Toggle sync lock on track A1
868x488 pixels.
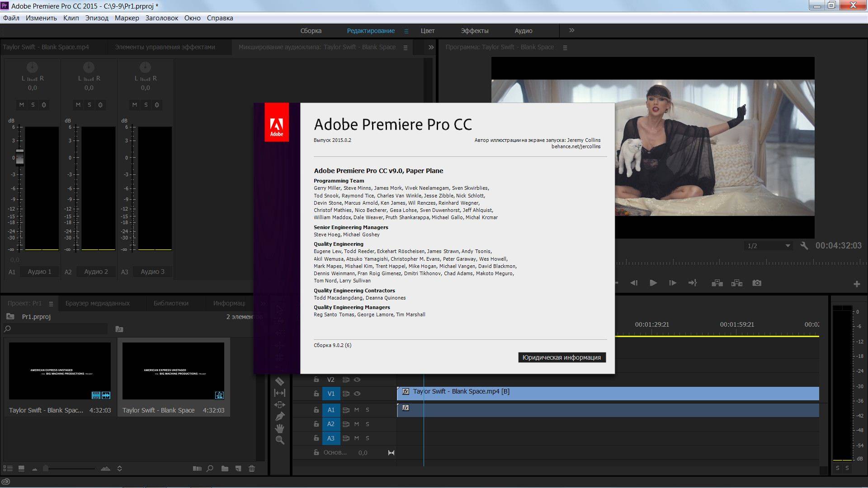(346, 410)
